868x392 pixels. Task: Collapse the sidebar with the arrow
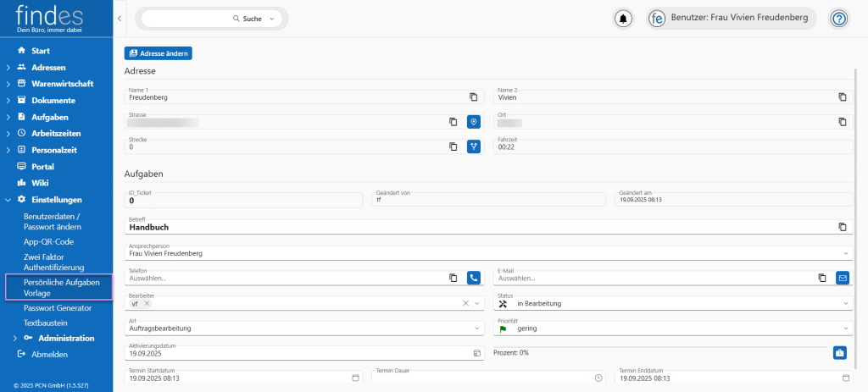[x=120, y=18]
